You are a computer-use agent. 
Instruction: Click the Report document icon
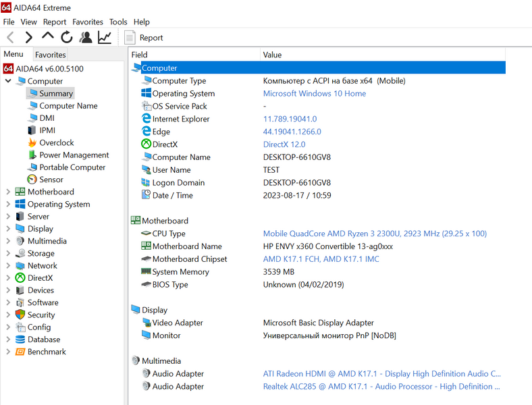click(x=130, y=37)
